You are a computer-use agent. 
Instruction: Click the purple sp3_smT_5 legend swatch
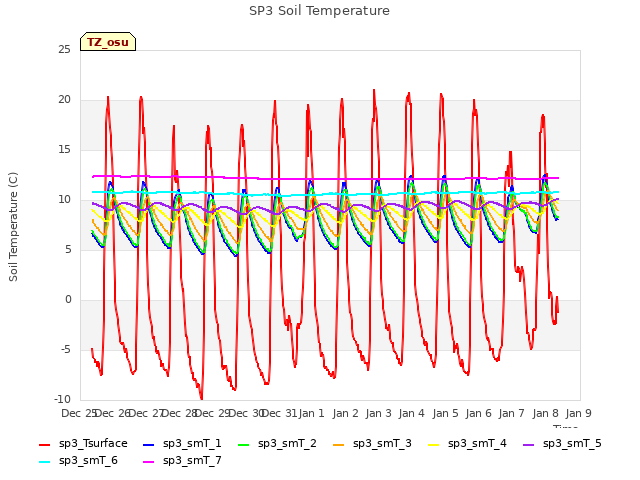528,444
